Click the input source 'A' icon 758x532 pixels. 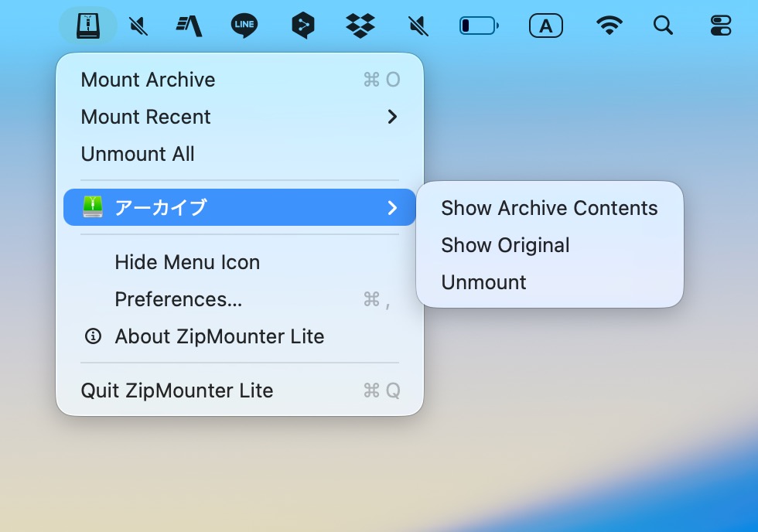(546, 26)
